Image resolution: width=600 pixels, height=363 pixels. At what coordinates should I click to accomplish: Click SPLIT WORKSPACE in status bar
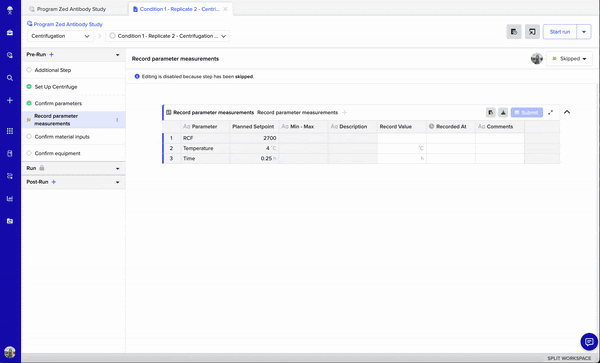[569, 358]
